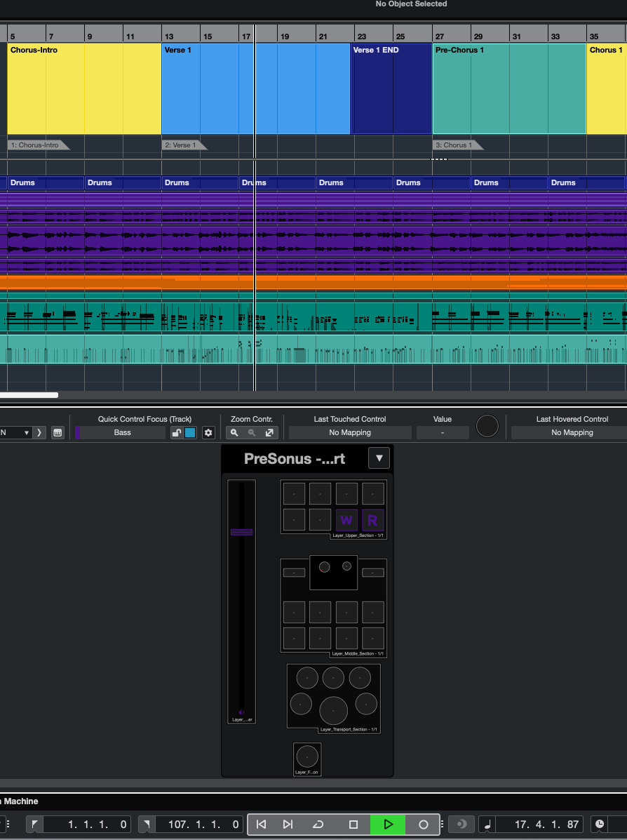Toggle the quick control focus lock
This screenshot has height=840, width=627.
point(176,432)
